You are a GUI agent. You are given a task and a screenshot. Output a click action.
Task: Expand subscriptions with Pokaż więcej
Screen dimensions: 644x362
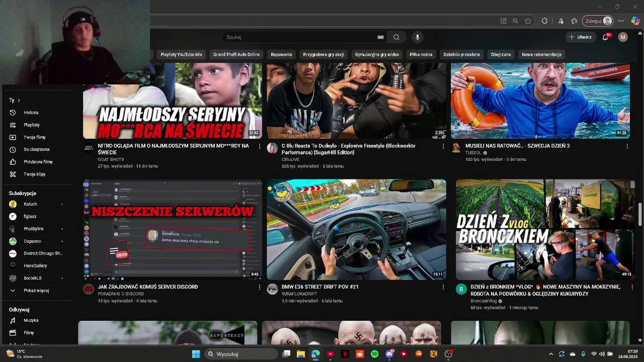[x=36, y=291]
